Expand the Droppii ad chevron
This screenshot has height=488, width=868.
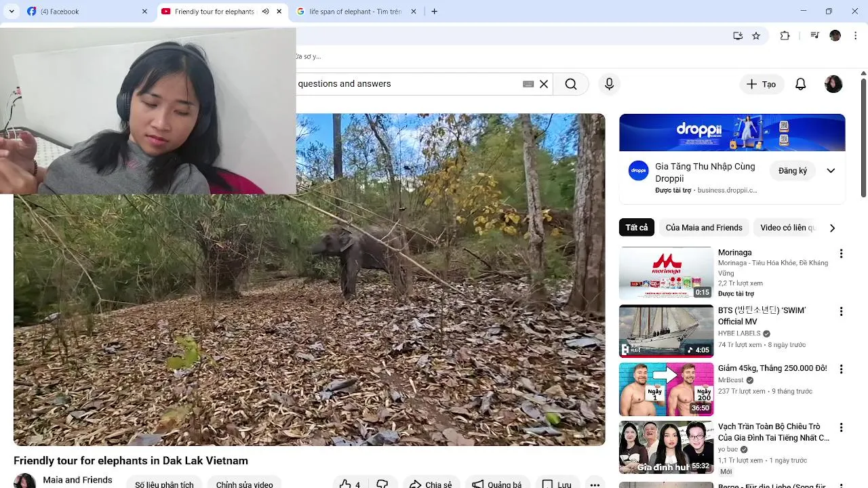[831, 171]
